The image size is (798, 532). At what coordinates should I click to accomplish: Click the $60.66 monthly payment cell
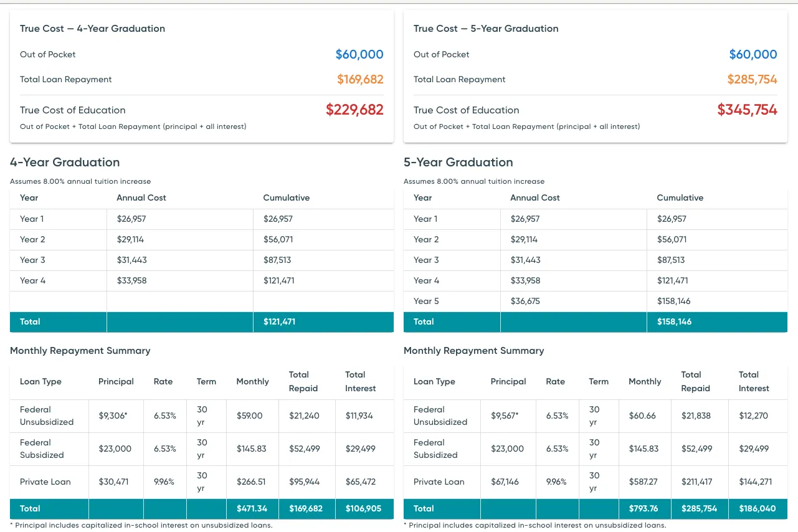(x=642, y=416)
